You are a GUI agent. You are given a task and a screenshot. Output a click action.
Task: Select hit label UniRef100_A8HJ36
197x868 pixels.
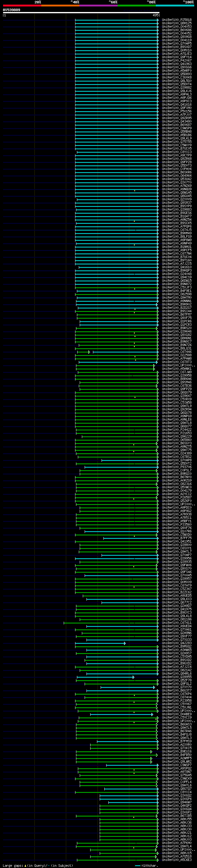point(177,822)
